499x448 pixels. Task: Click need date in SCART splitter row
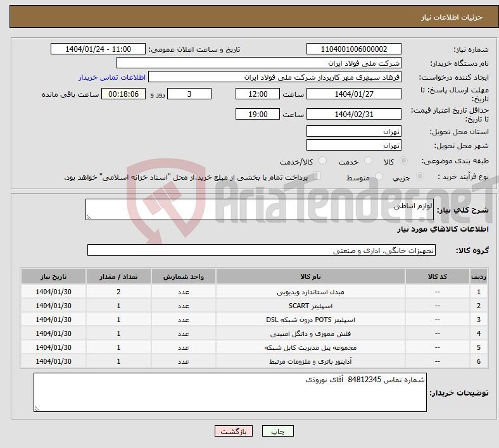pyautogui.click(x=53, y=306)
